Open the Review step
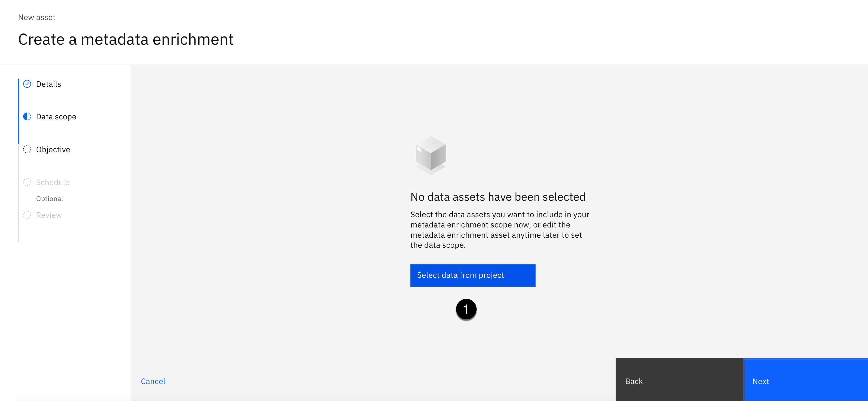 point(49,215)
